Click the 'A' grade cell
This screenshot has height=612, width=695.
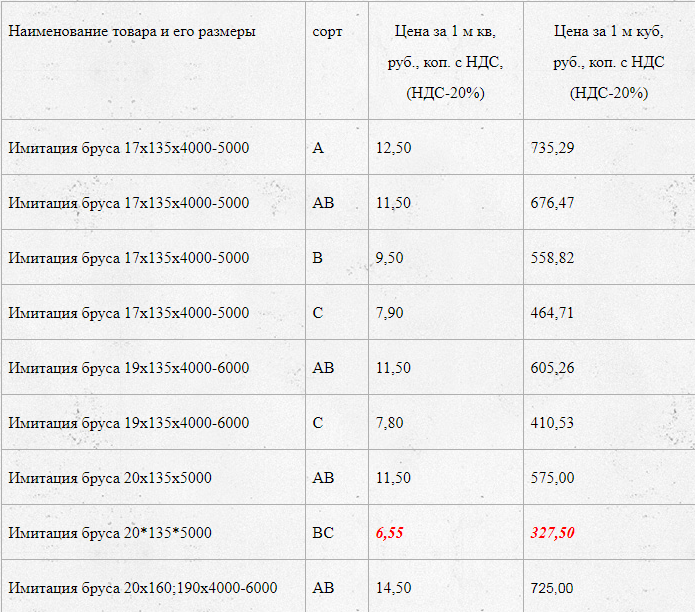tap(318, 148)
